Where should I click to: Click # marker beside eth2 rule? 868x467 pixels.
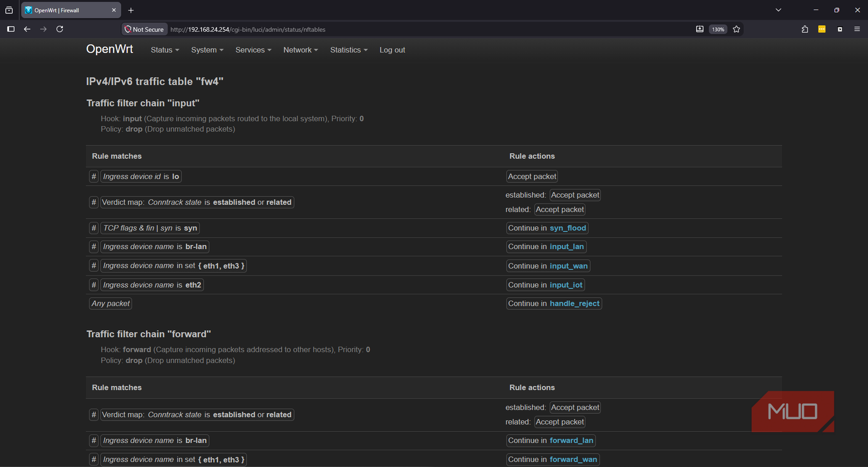tap(94, 285)
